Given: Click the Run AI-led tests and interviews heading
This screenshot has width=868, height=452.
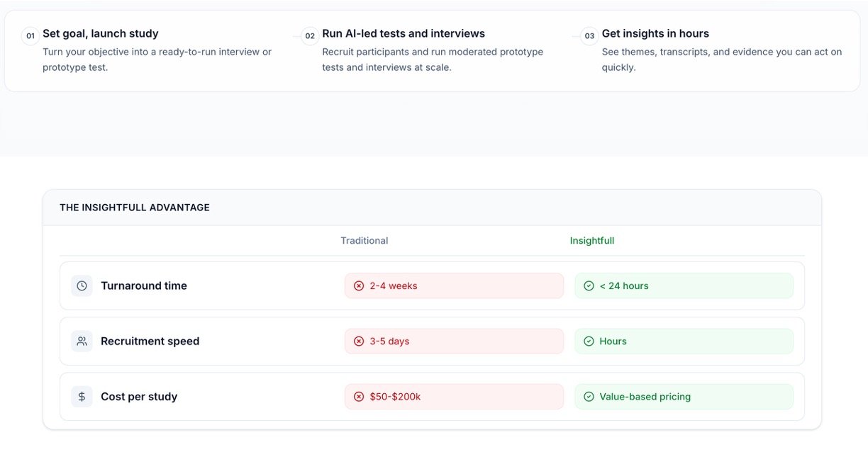Looking at the screenshot, I should pos(404,33).
